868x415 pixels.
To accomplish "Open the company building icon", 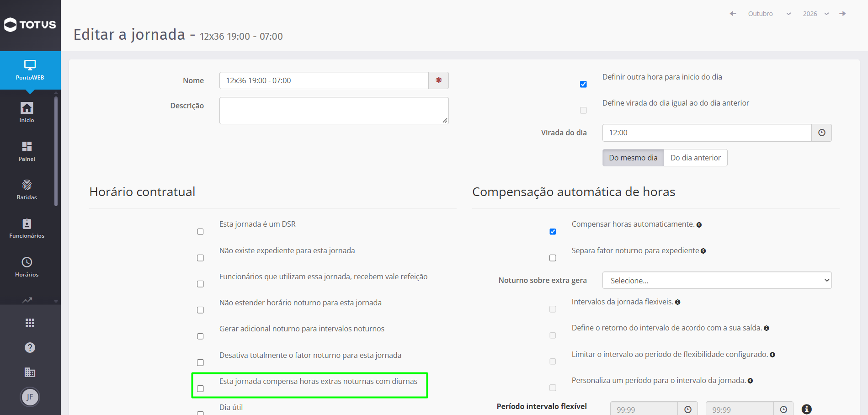I will pyautogui.click(x=30, y=372).
